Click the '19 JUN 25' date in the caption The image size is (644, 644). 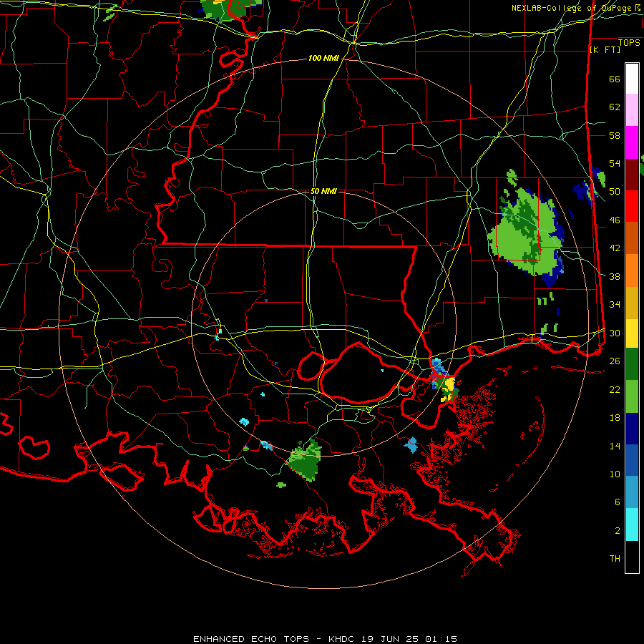390,639
